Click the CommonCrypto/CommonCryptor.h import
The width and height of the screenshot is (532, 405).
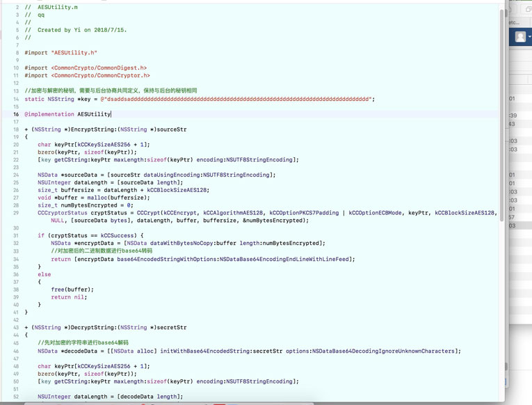click(102, 76)
